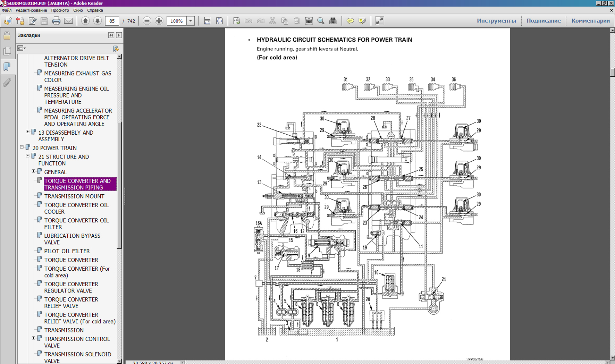This screenshot has height=364, width=615.
Task: Collapse the 20 POWER TRAIN bookmark
Action: (22, 147)
